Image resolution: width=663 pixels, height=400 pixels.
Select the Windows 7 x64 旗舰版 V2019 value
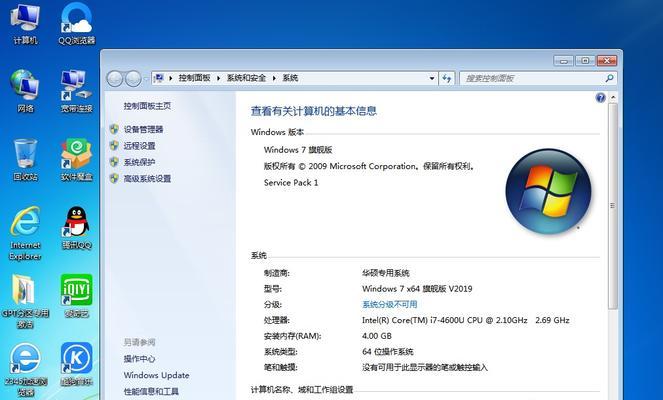tap(417, 289)
